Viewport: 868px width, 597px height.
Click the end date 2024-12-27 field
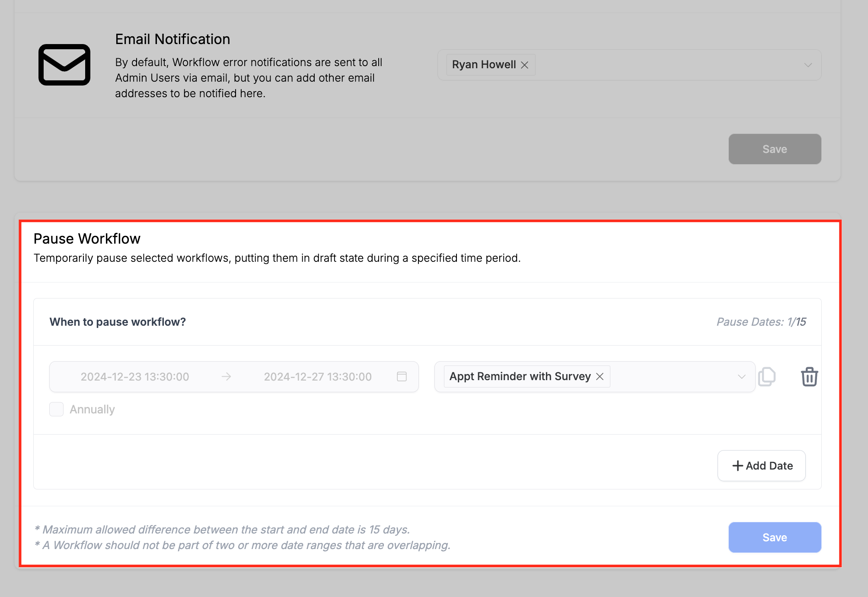tap(317, 377)
